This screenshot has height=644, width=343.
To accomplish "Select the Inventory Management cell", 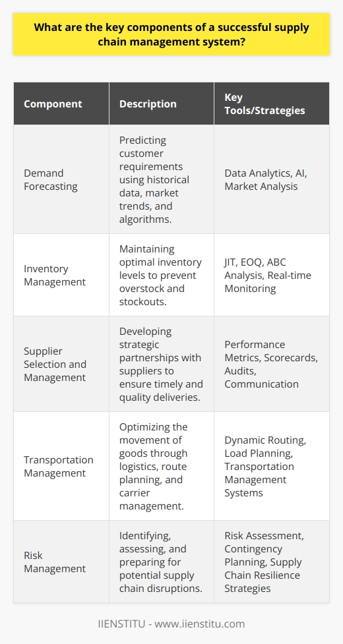I will pyautogui.click(x=61, y=275).
